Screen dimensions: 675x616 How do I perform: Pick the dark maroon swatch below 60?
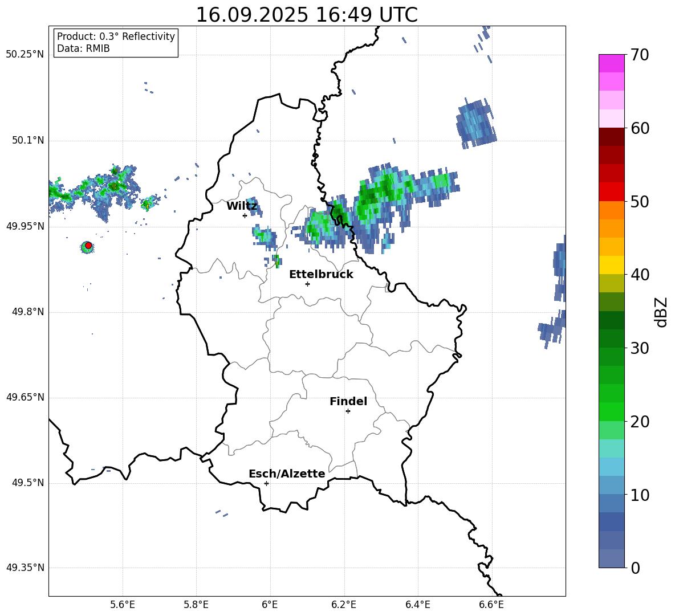point(611,137)
